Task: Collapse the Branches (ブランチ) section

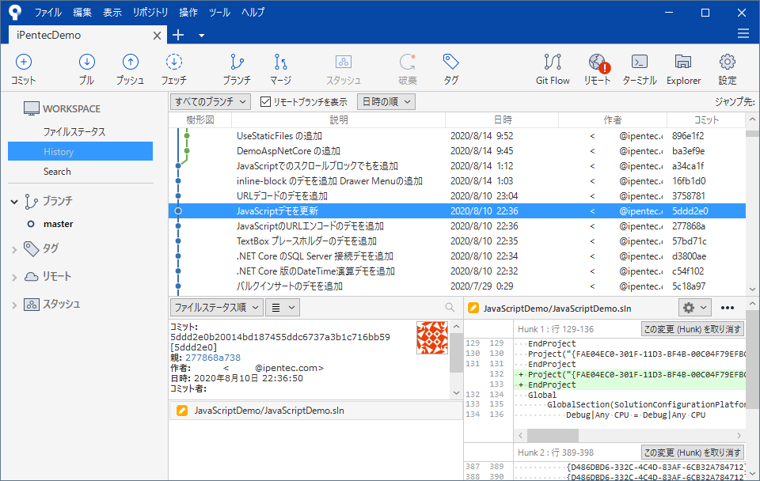Action: coord(14,201)
